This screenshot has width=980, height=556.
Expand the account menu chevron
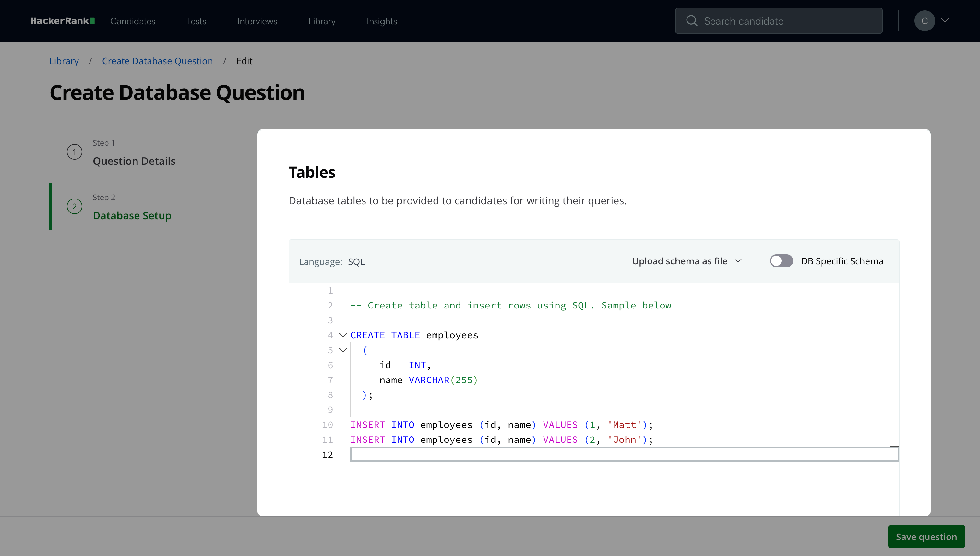point(945,21)
